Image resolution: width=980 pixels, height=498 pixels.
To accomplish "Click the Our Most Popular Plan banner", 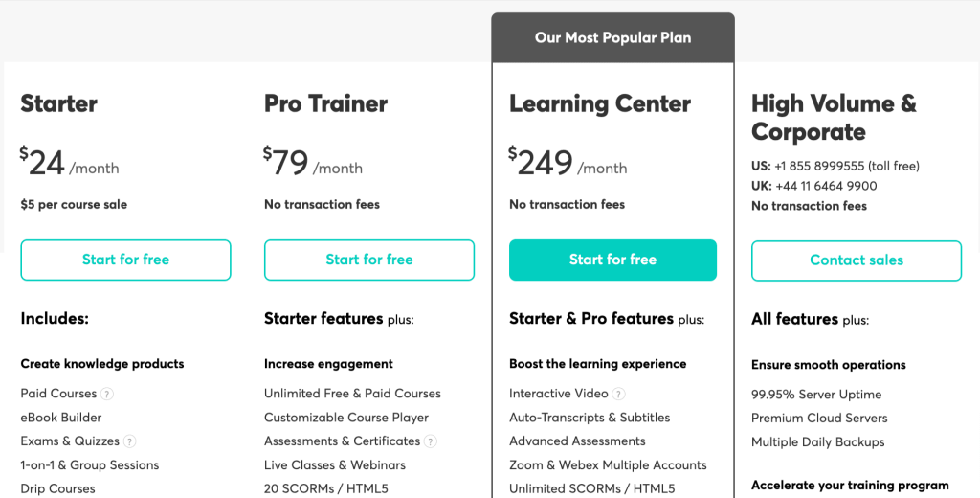I will 612,38.
